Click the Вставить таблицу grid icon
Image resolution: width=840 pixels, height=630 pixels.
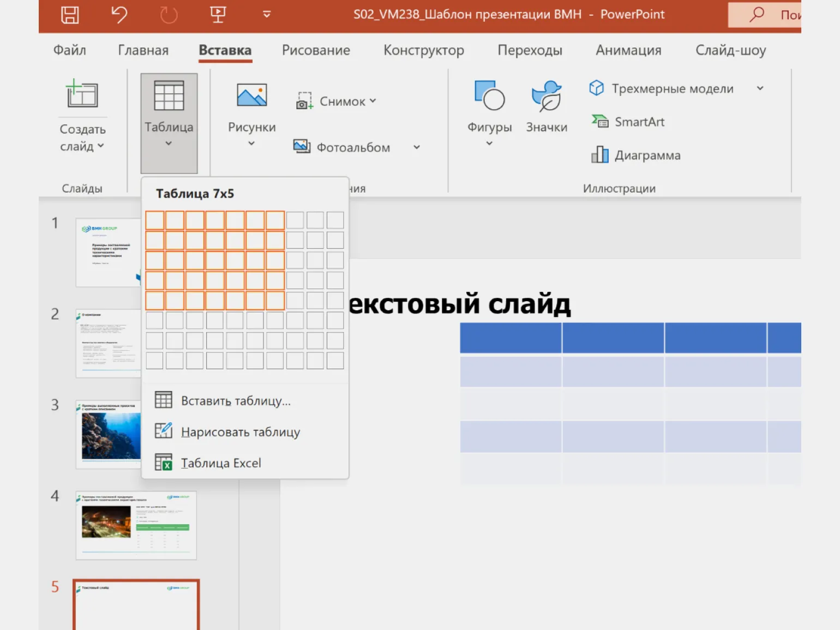tap(163, 400)
